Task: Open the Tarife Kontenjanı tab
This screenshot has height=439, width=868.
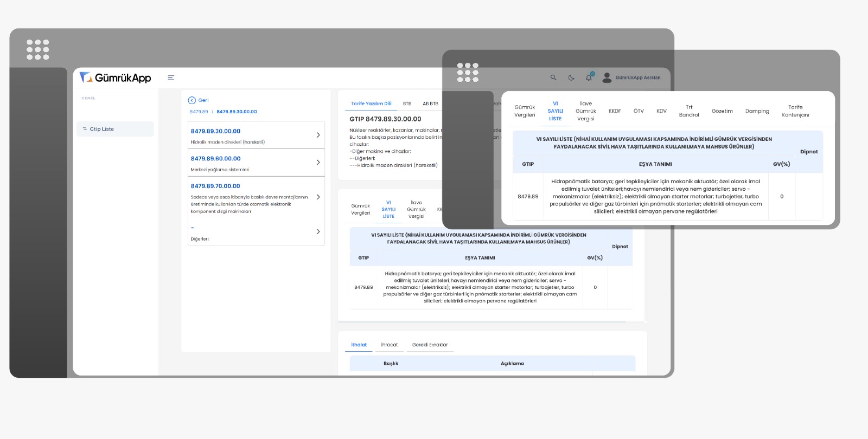Action: [795, 111]
